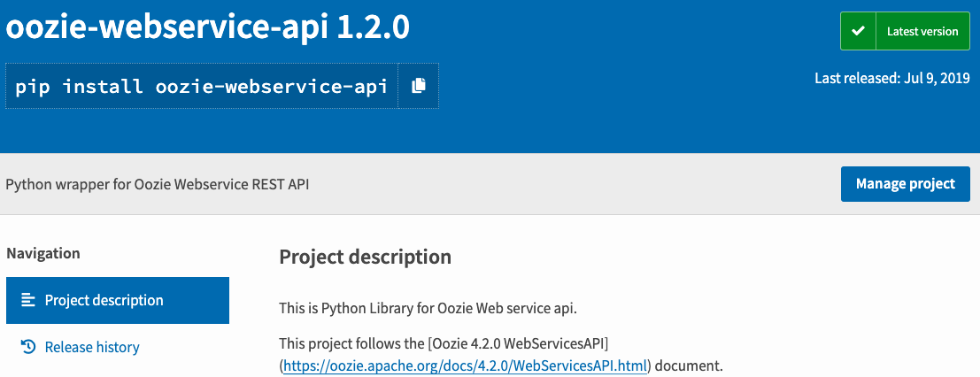Viewport: 980px width, 377px height.
Task: Click the Release history clock icon
Action: click(28, 347)
